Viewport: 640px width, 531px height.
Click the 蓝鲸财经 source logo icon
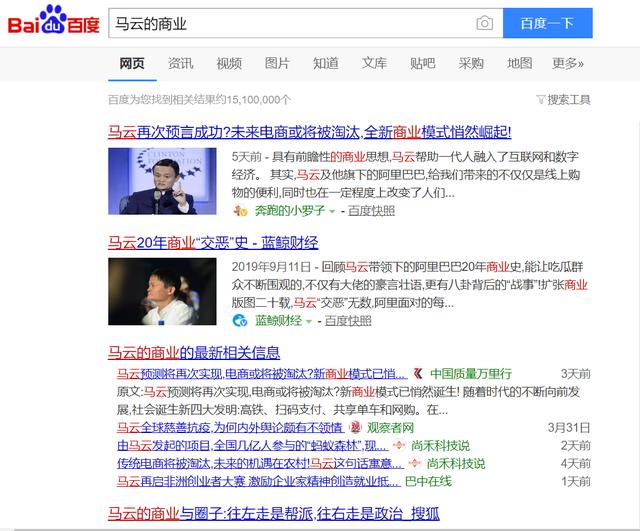click(x=240, y=320)
